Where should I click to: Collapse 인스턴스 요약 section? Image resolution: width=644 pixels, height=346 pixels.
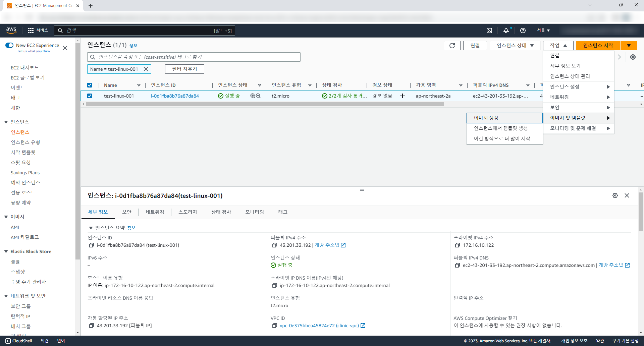[x=91, y=228]
